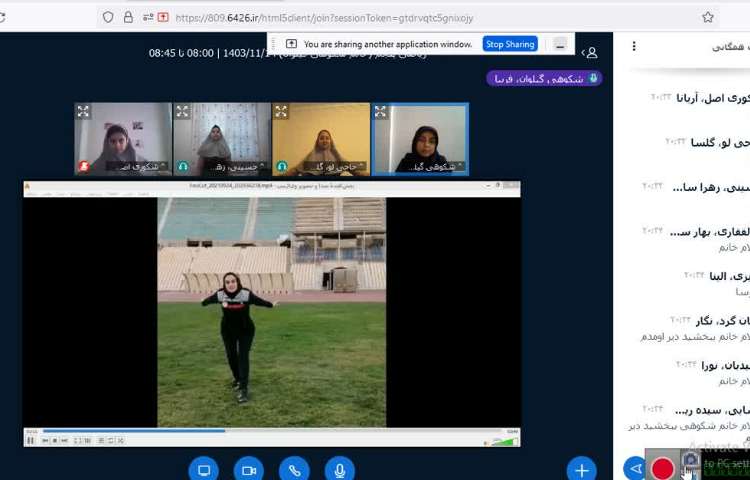Click the send message arrow button
The width and height of the screenshot is (750, 480).
(x=635, y=469)
